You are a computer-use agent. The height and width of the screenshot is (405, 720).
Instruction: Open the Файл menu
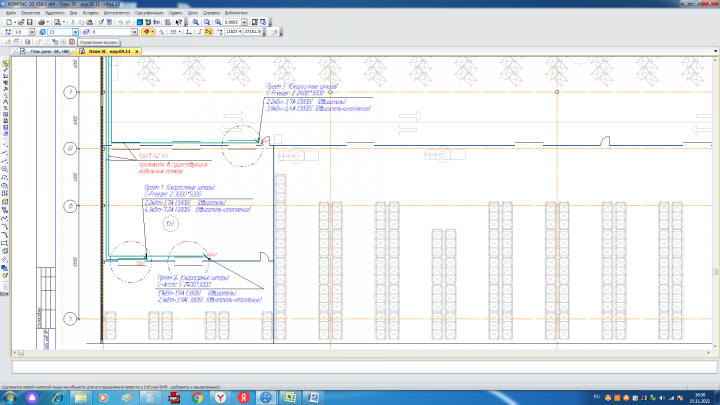(x=11, y=13)
